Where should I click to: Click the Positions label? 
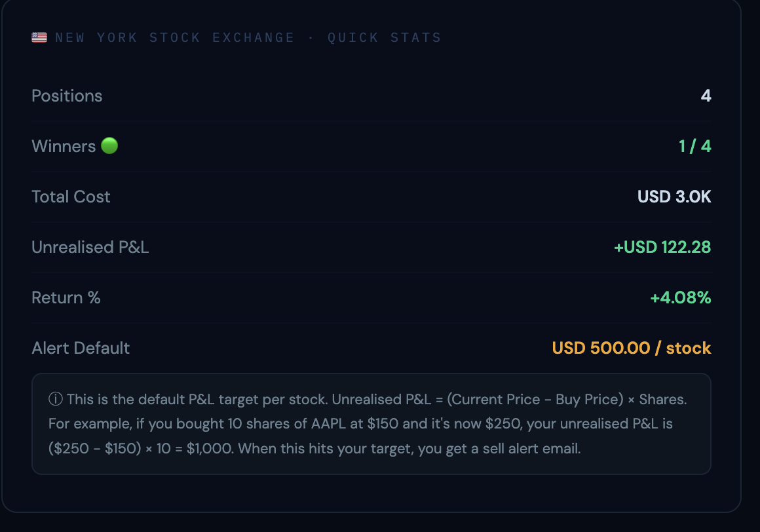point(67,96)
